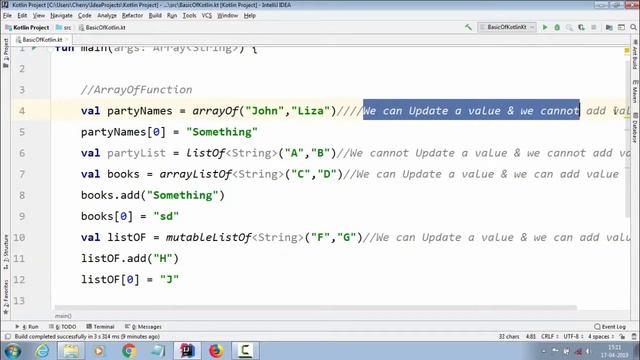Open the BasicOfKotlinKt run configuration dropdown

pos(507,27)
